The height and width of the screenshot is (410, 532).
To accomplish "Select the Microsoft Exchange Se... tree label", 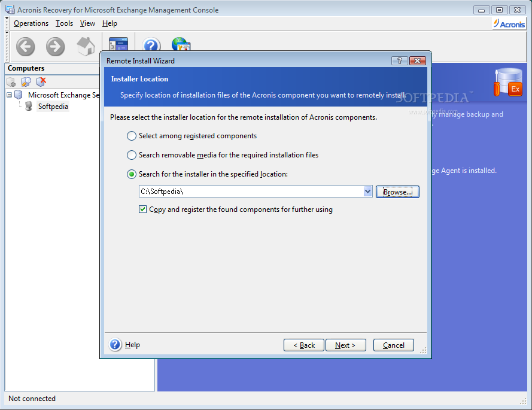I will tap(63, 95).
